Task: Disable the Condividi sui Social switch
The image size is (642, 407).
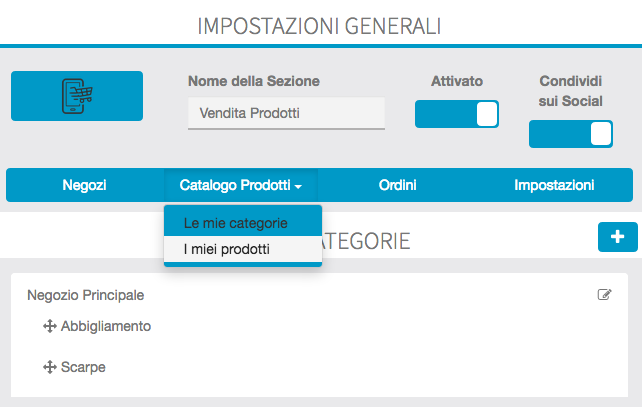Action: (x=571, y=134)
